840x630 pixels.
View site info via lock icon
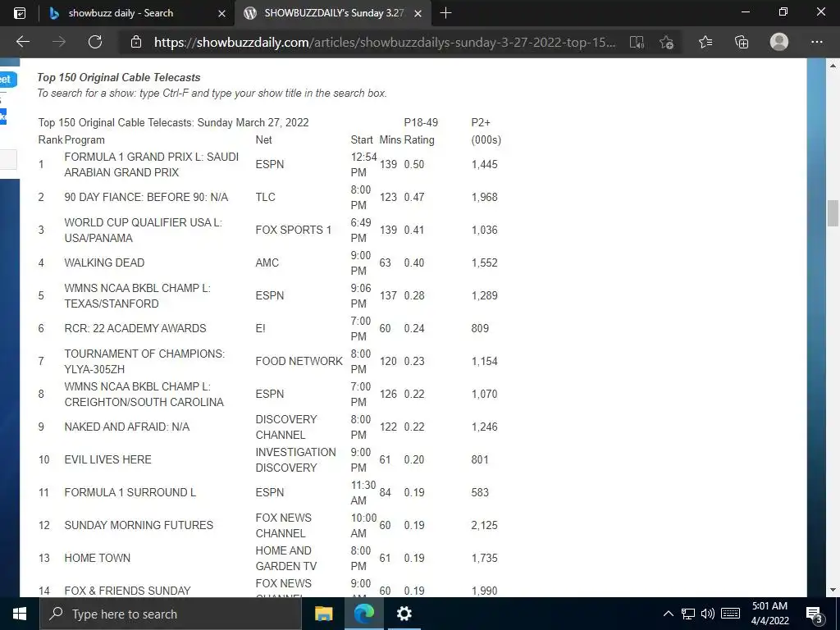[136, 42]
